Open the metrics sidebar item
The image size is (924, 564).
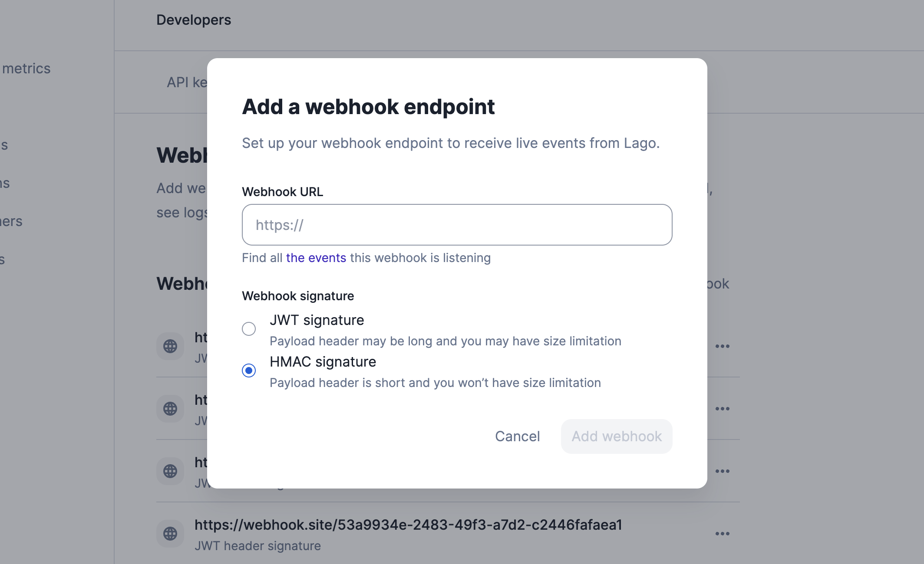point(26,69)
